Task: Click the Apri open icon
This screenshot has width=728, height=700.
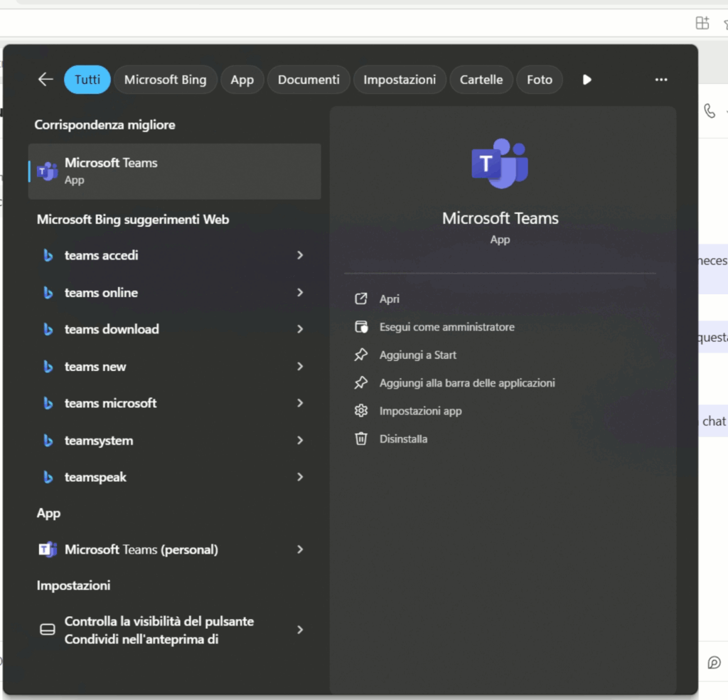Action: pos(360,298)
